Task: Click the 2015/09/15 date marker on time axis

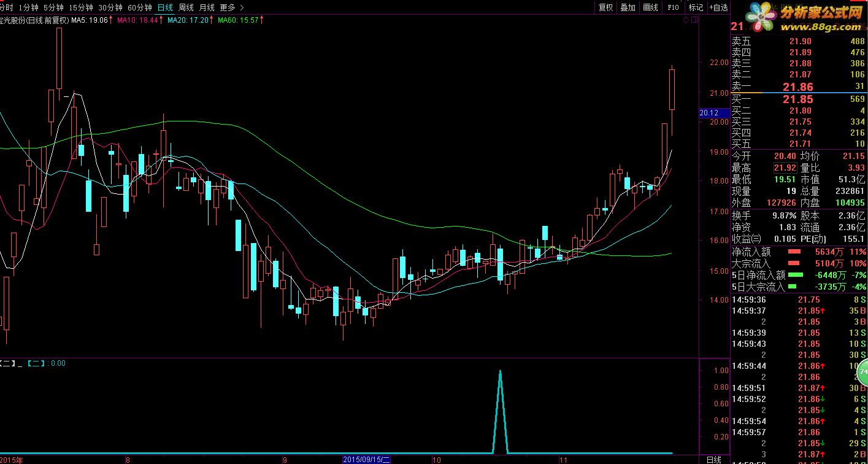Action: (x=367, y=459)
